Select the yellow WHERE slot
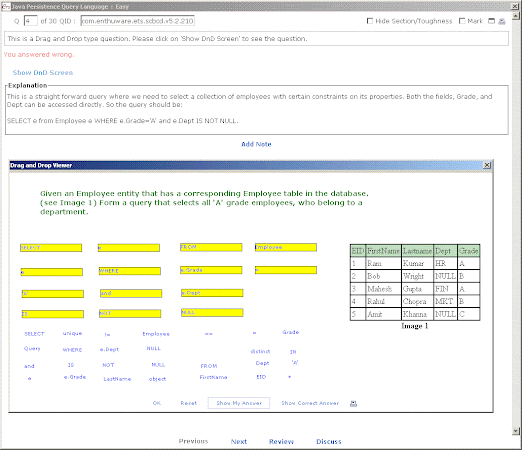 click(x=130, y=271)
